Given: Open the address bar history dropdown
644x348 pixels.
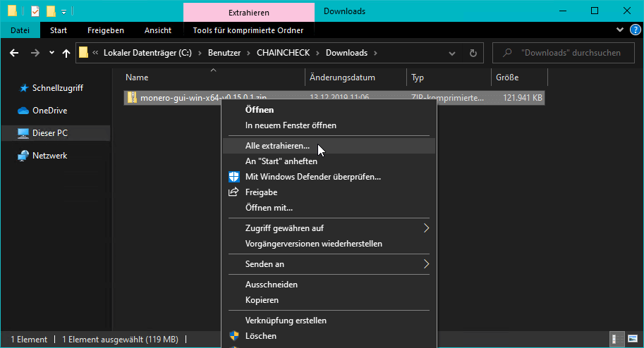Looking at the screenshot, I should coord(451,54).
